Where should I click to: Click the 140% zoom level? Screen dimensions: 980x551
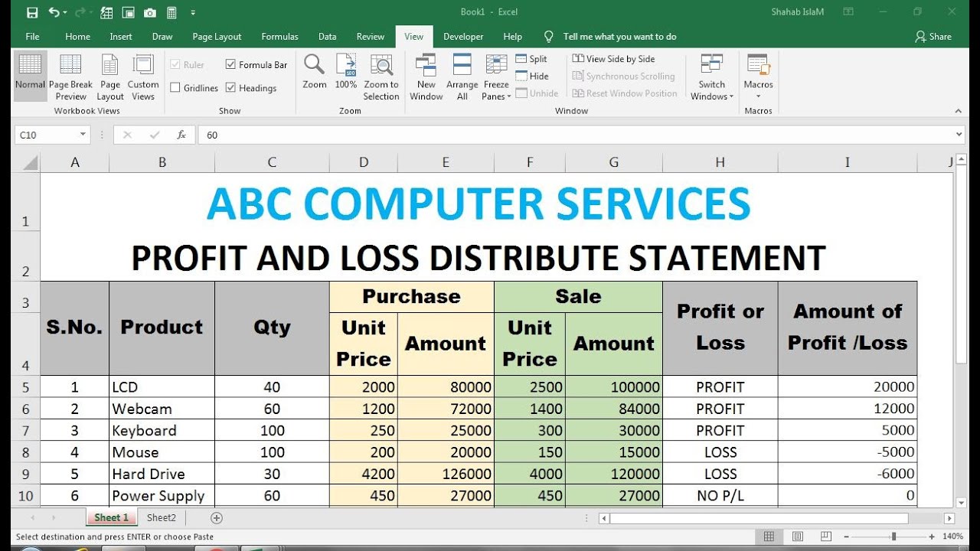coord(953,536)
